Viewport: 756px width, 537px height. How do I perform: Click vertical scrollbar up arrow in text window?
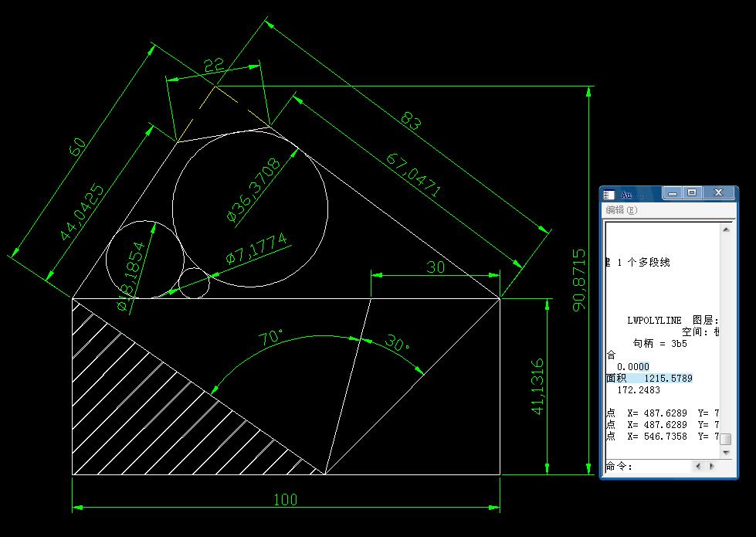(726, 229)
